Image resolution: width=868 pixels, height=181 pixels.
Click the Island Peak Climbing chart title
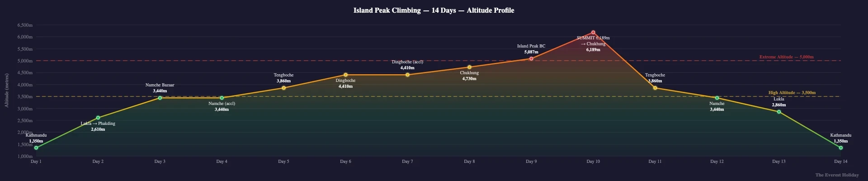(x=434, y=10)
